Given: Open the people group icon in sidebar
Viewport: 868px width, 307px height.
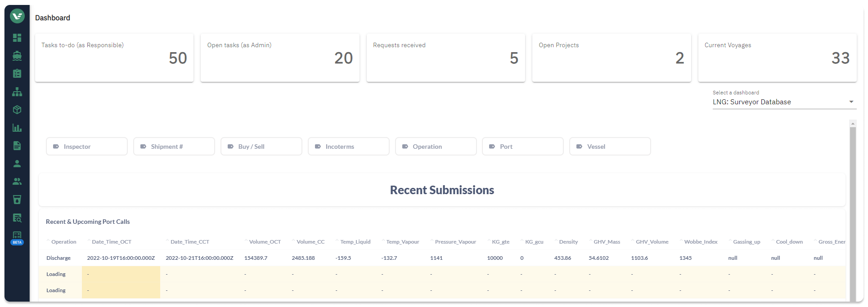Looking at the screenshot, I should click(17, 182).
